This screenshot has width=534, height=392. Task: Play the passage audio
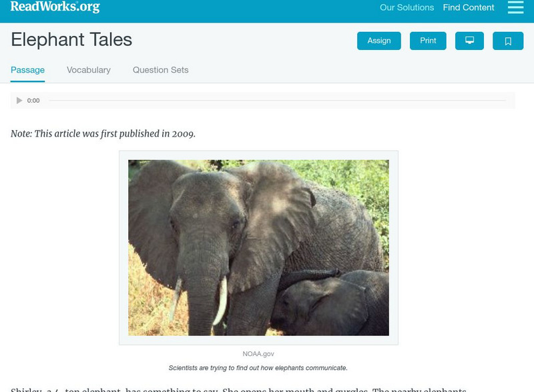[x=19, y=101]
